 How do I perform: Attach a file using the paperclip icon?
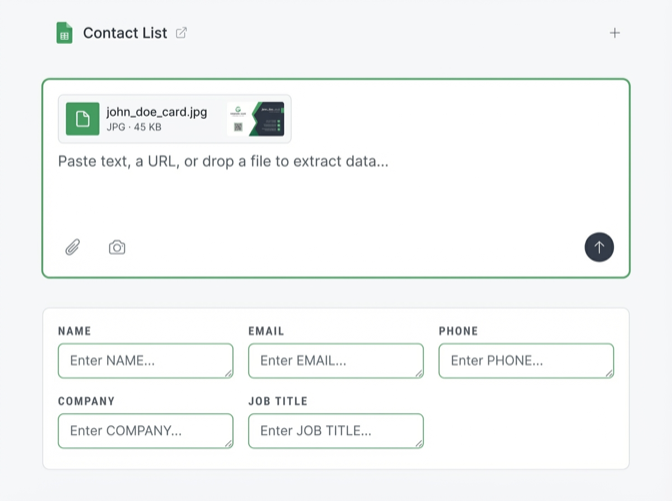click(73, 247)
